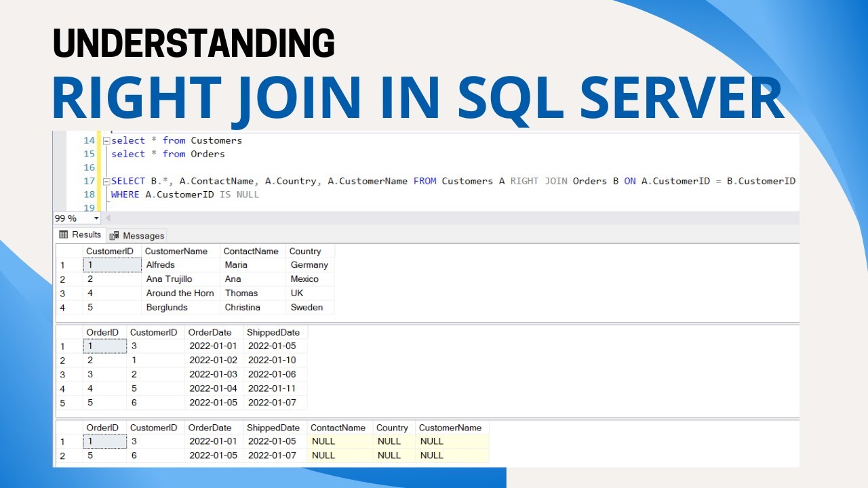Select the 2022-01-03 order date cell
Viewport: 868px width, 488px height.
point(214,374)
